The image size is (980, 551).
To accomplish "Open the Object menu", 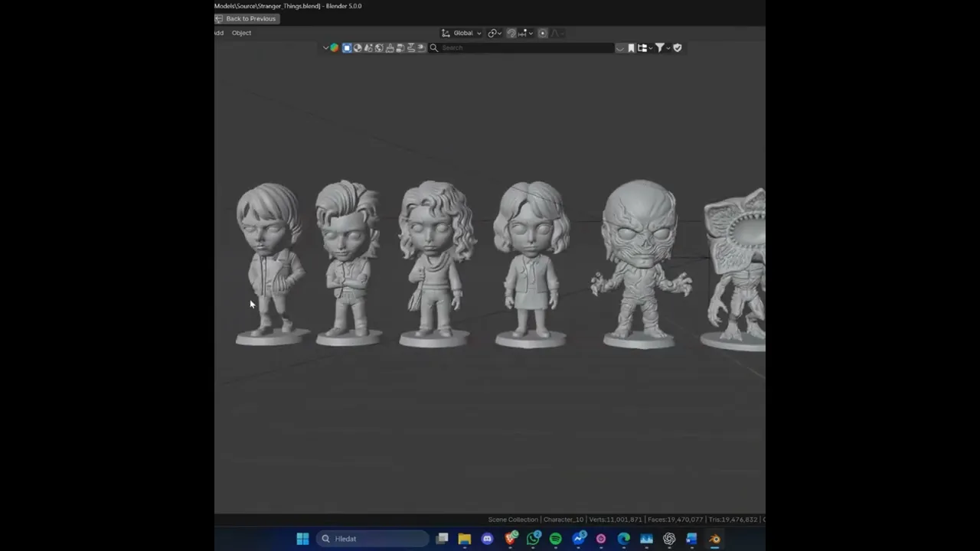I will (241, 33).
